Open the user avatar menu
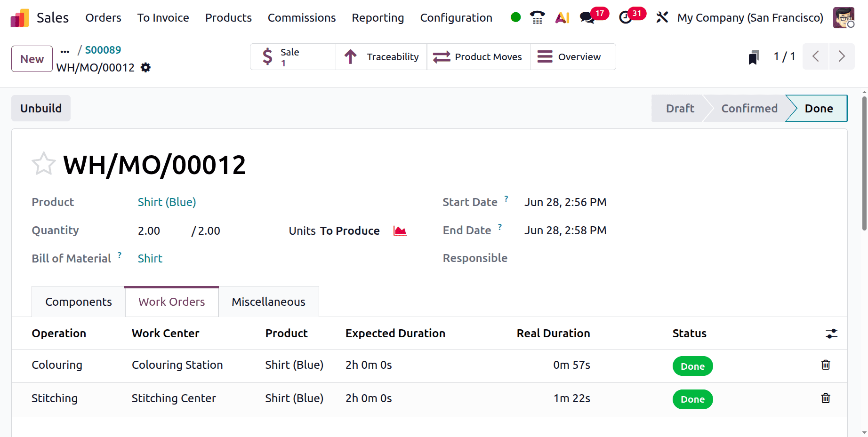 844,17
